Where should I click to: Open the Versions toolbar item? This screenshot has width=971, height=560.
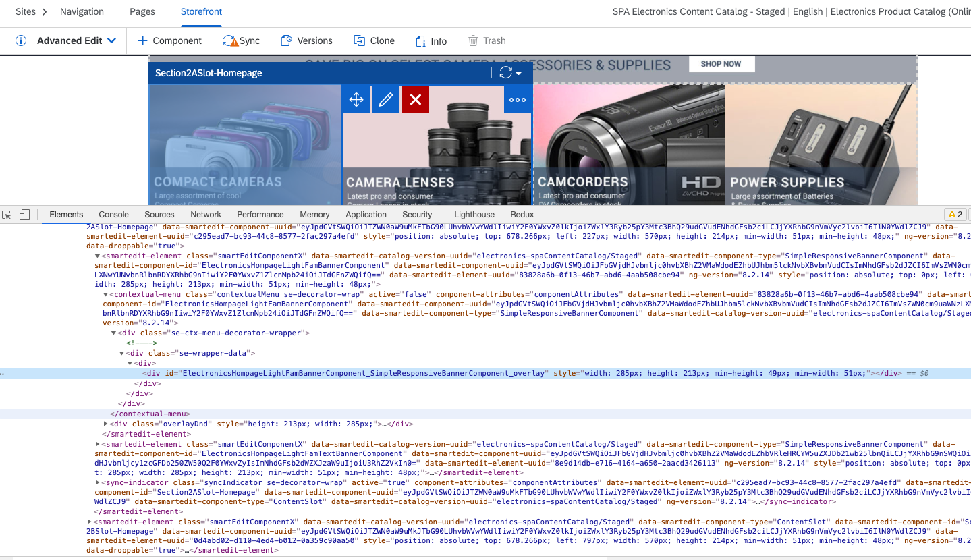pyautogui.click(x=306, y=40)
